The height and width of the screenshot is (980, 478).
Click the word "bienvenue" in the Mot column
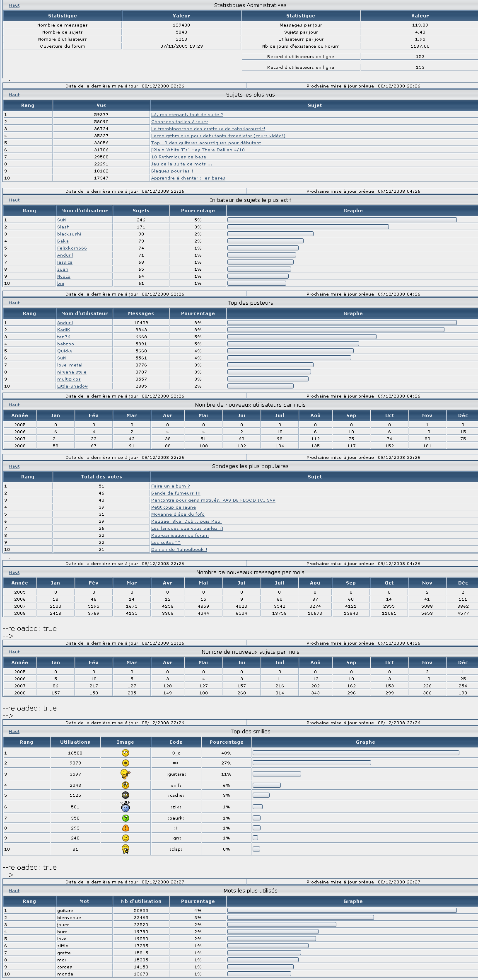tap(69, 918)
